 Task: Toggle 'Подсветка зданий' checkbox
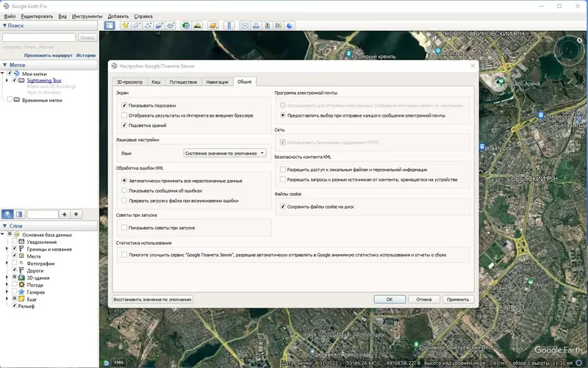tap(124, 125)
